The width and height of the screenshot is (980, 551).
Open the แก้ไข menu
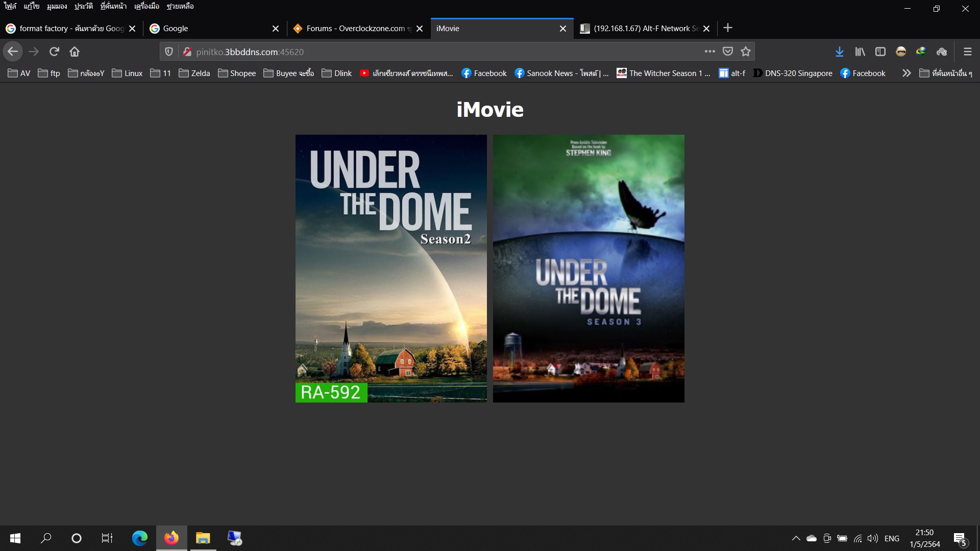[x=32, y=6]
